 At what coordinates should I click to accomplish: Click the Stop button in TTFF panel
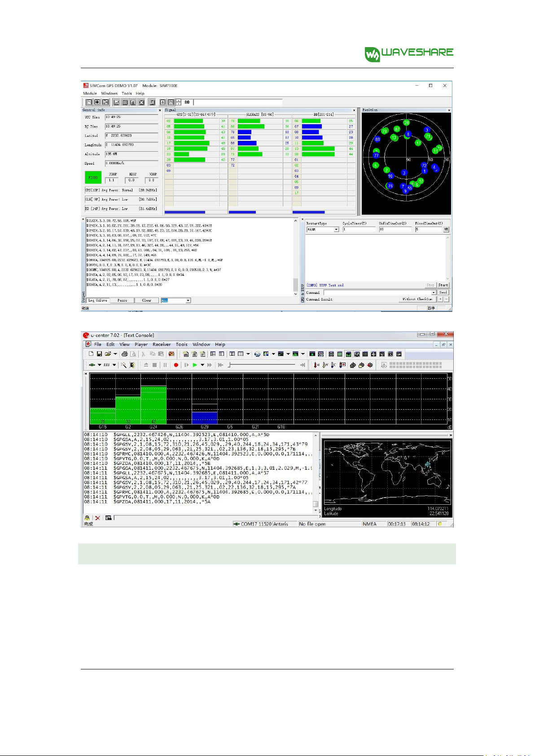[x=430, y=285]
